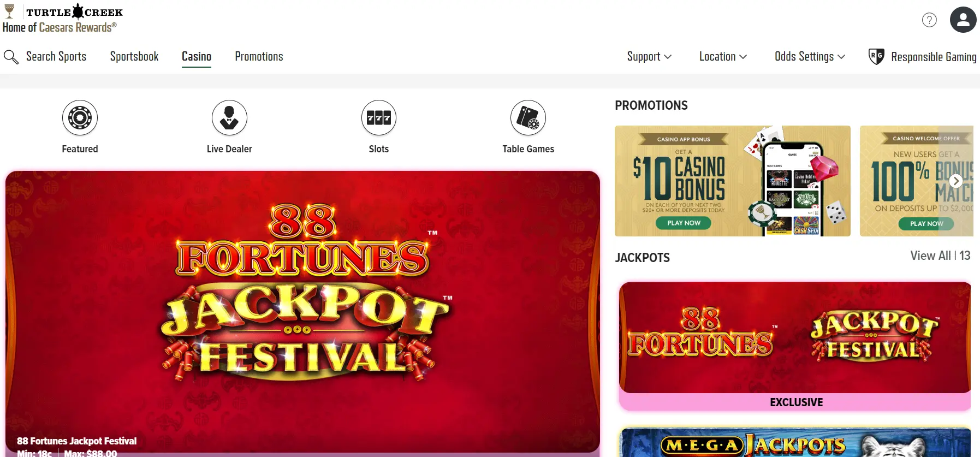Click the help question mark icon

point(929,20)
